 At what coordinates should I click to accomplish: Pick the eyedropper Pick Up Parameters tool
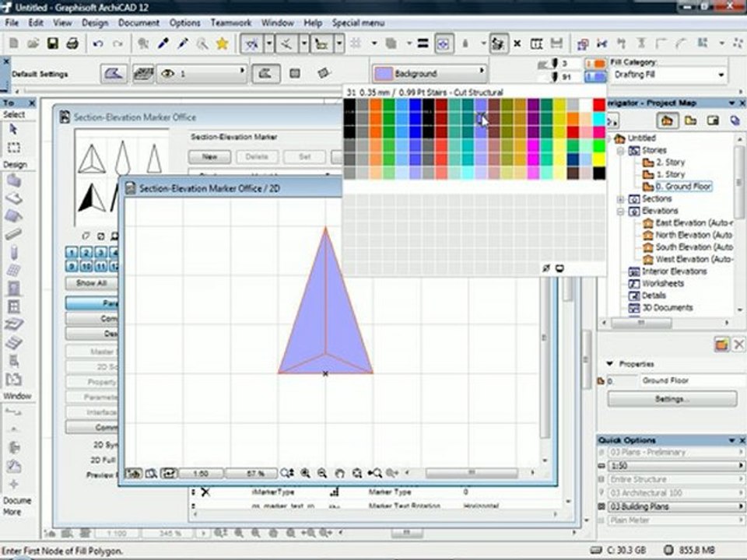point(163,44)
